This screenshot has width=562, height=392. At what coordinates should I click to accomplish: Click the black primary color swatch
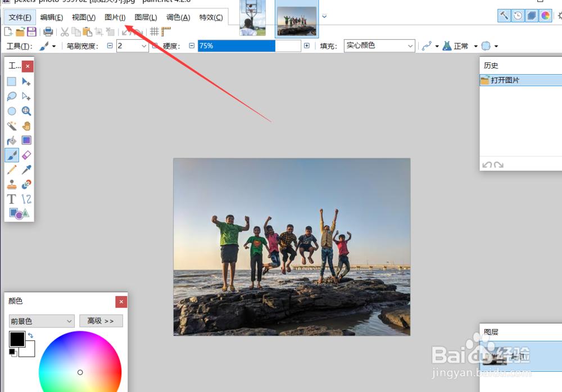pos(17,339)
